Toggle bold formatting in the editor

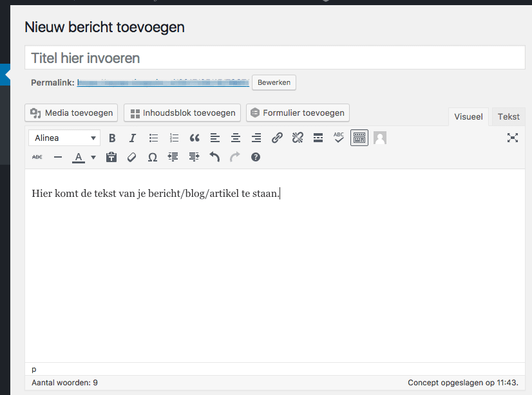click(x=112, y=138)
